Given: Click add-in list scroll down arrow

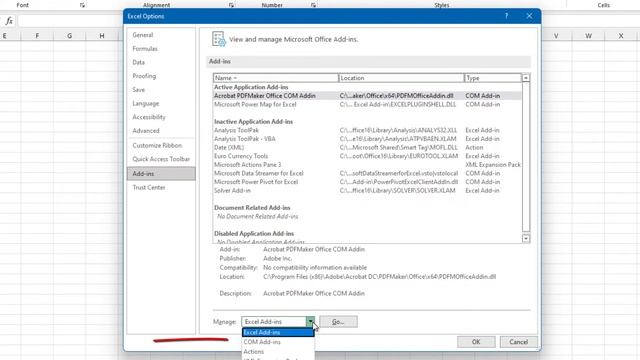Looking at the screenshot, I should click(526, 239).
